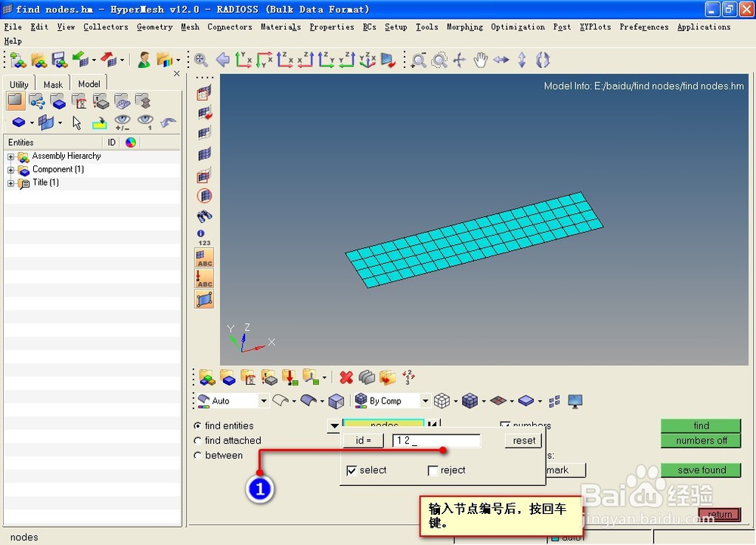This screenshot has width=756, height=545.
Task: Click the green find button
Action: click(701, 426)
